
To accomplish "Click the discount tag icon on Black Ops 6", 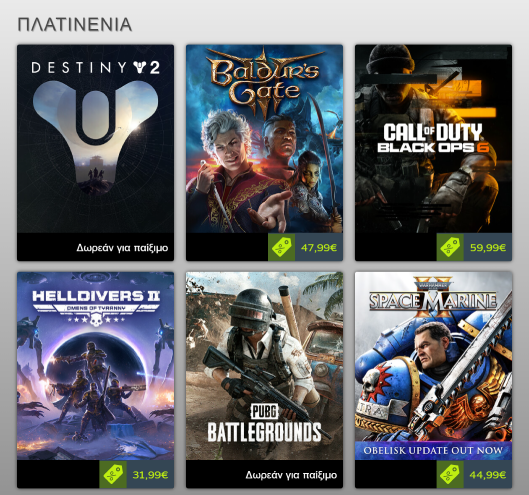I will click(450, 247).
